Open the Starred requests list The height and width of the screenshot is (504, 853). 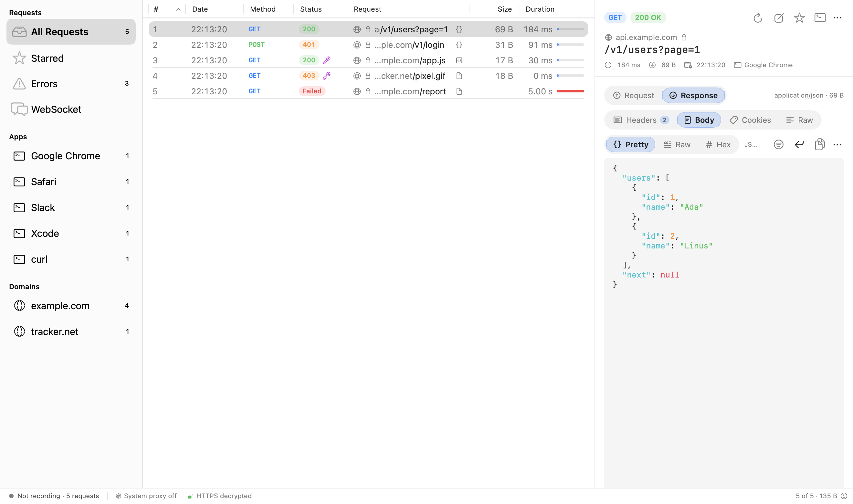(71, 58)
